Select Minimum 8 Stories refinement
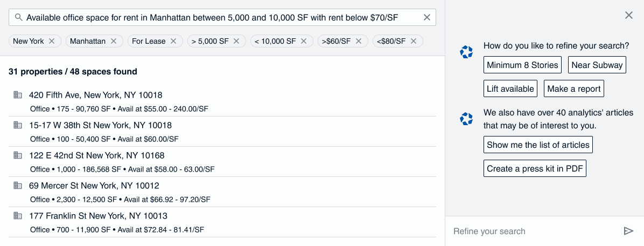This screenshot has width=644, height=246. point(522,65)
